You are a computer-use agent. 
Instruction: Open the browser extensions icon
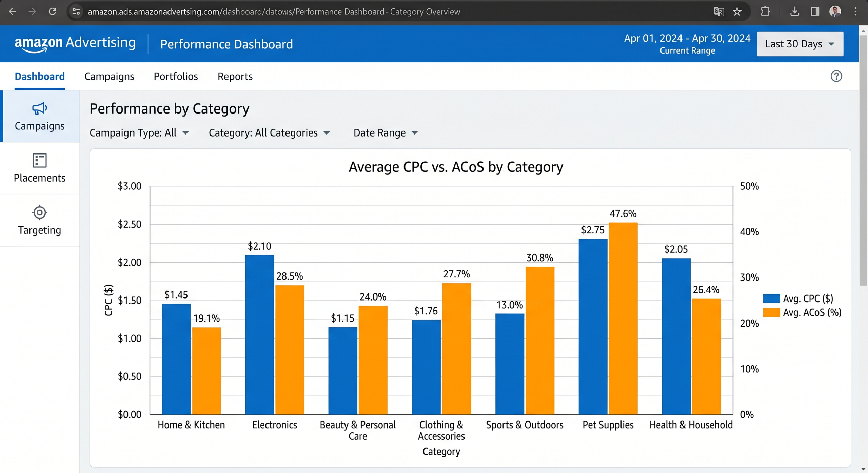[765, 11]
